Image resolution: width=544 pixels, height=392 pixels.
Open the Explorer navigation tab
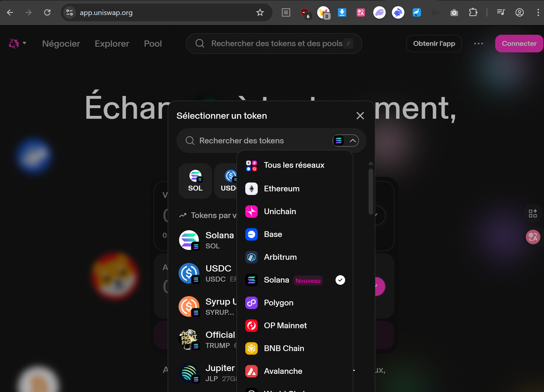[x=112, y=44]
